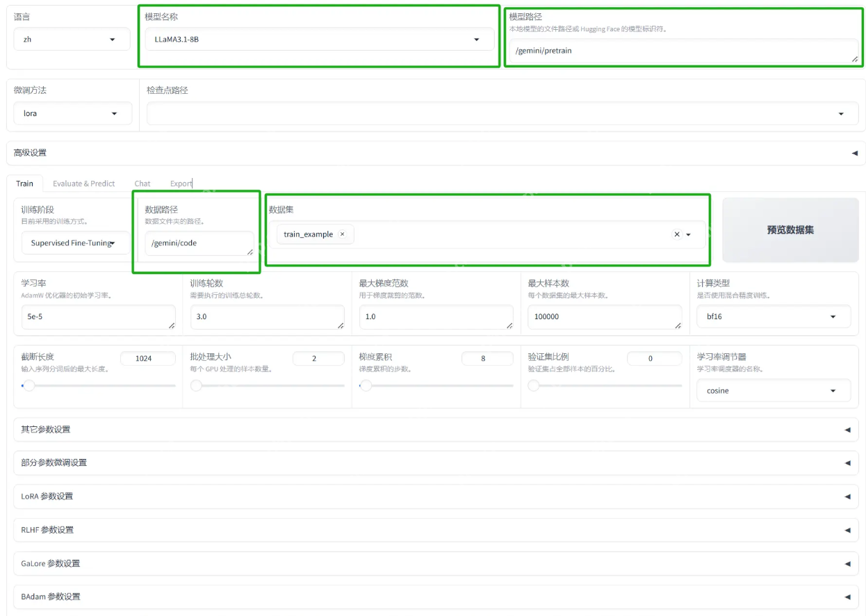Remove the train_example dataset tag

click(x=342, y=234)
